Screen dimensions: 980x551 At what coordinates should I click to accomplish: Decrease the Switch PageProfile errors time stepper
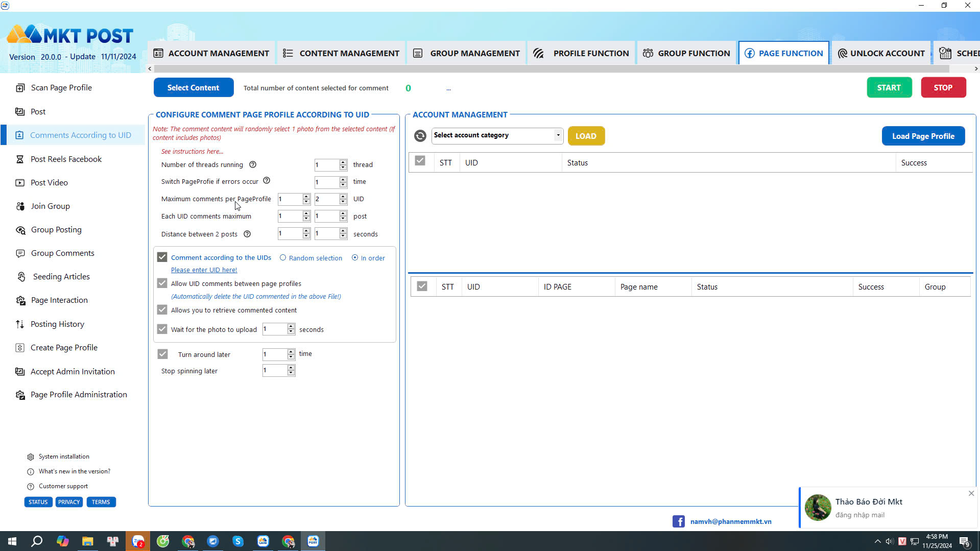[x=343, y=185]
